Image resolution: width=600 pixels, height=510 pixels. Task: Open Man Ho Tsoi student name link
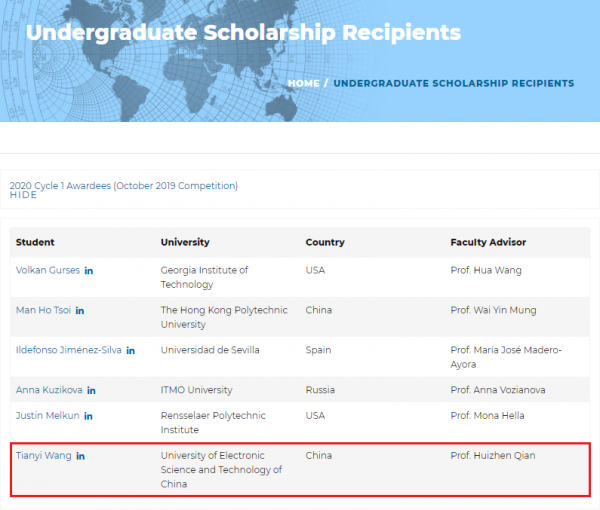42,311
